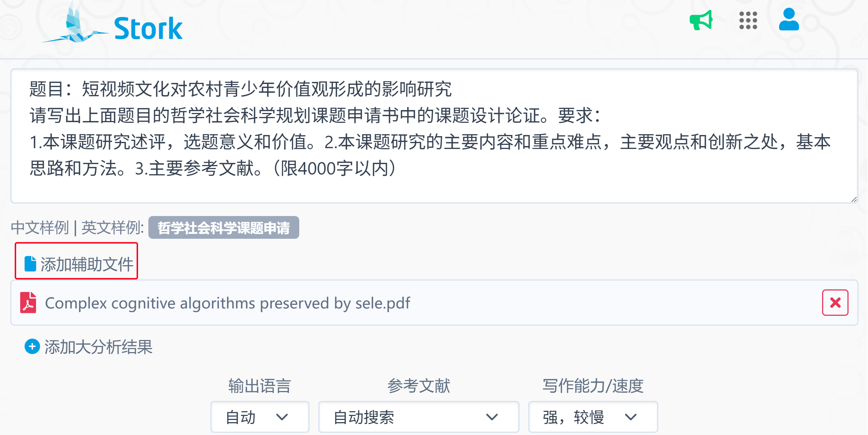Select the 哲学社会科学课题申请 sample tag
Viewport: 868px width, 435px height.
[x=224, y=228]
